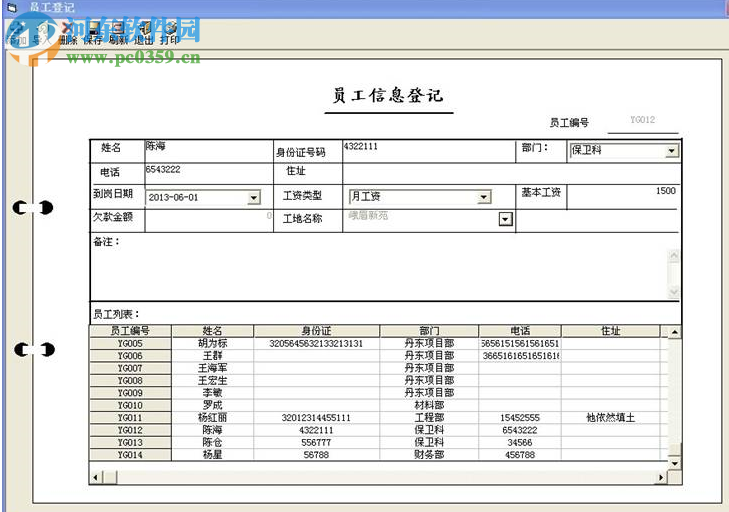Click the window icon in title bar
This screenshot has height=512, width=729.
click(12, 7)
